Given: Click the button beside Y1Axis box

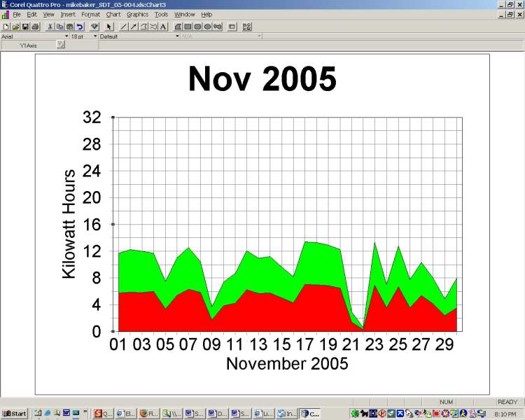Looking at the screenshot, I should (61, 45).
